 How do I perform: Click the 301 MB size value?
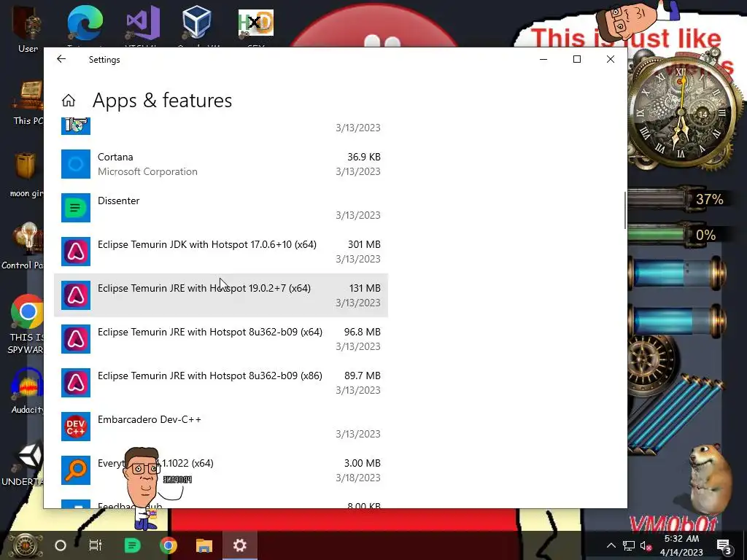click(364, 244)
